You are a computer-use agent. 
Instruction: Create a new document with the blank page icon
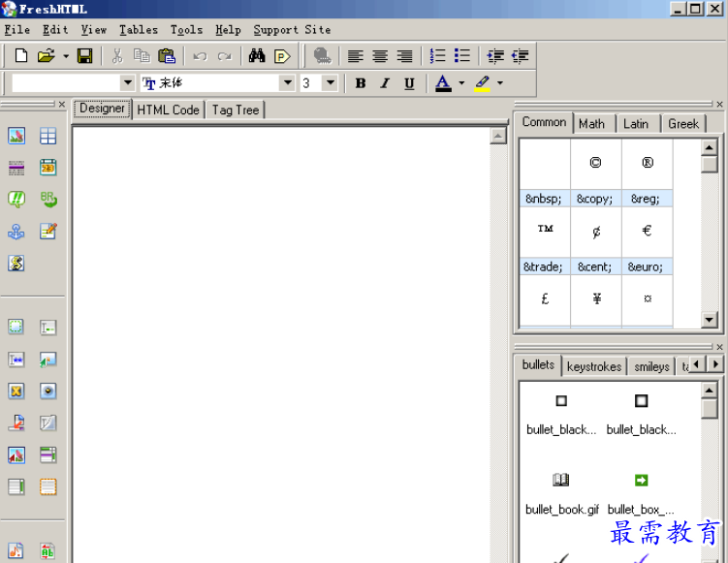click(21, 55)
